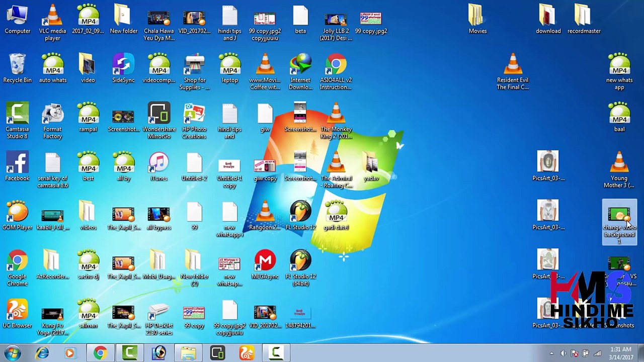Switch to Chrome in the taskbar
This screenshot has height=362, width=644.
(x=100, y=353)
